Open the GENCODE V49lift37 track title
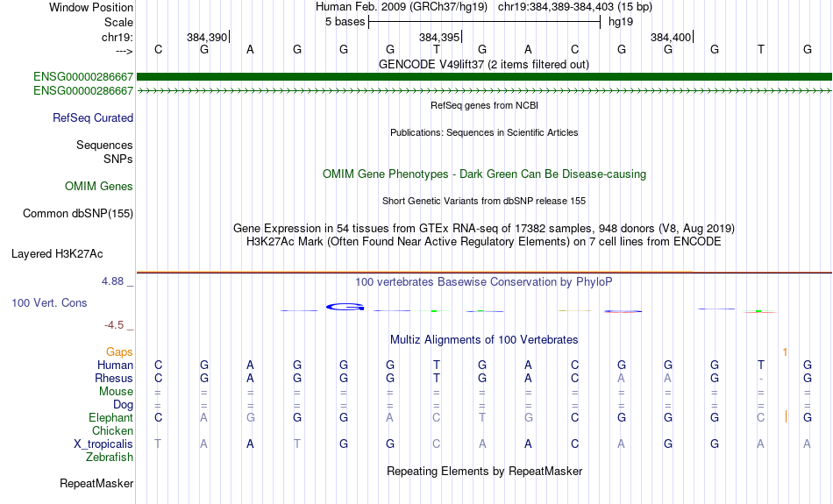Viewport: 833px width, 504px height. (x=483, y=64)
